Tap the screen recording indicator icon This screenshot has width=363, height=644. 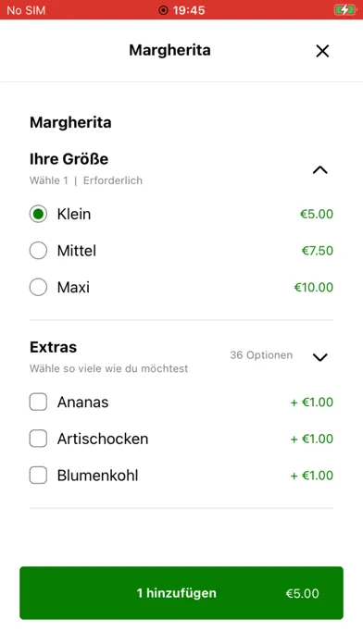pos(163,10)
